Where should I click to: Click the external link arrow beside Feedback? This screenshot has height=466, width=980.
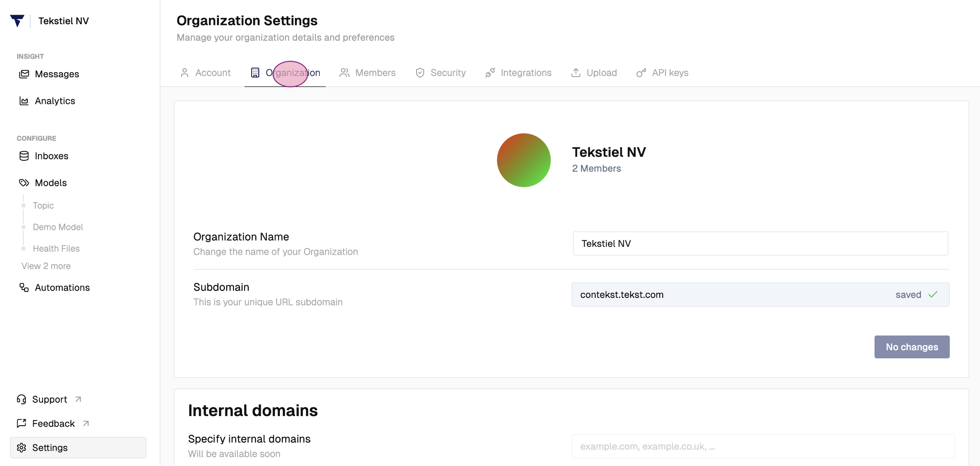tap(86, 424)
